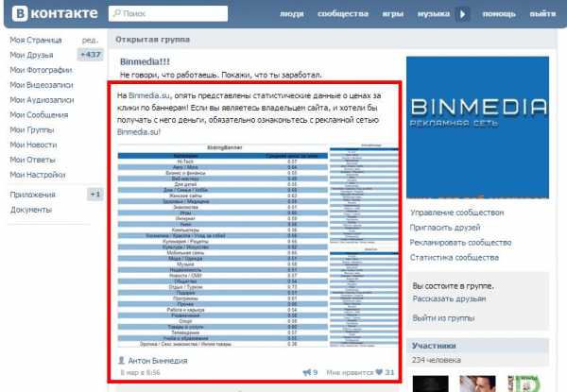Open помощь in the top menu
The image size is (567, 392).
499,14
